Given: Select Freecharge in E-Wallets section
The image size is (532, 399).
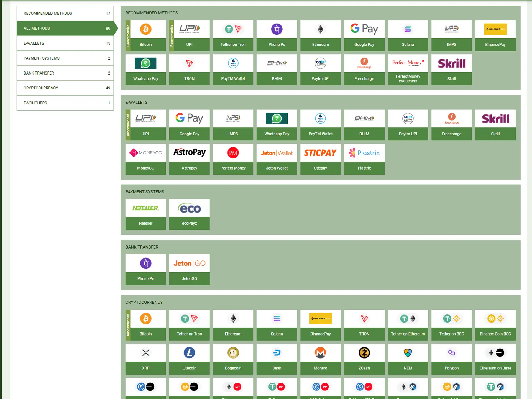Looking at the screenshot, I should (x=452, y=125).
